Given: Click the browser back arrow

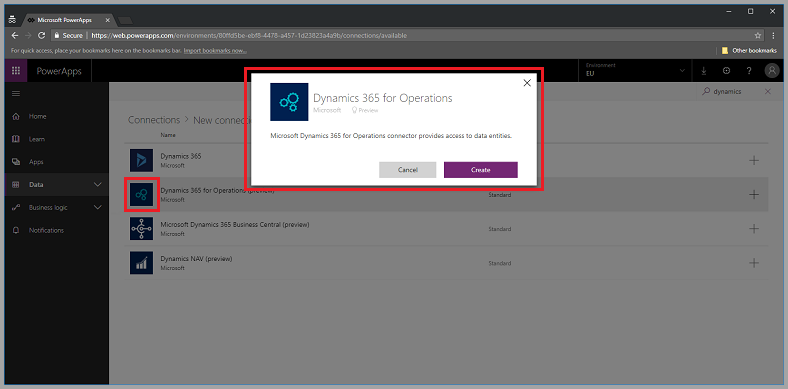Looking at the screenshot, I should (15, 36).
